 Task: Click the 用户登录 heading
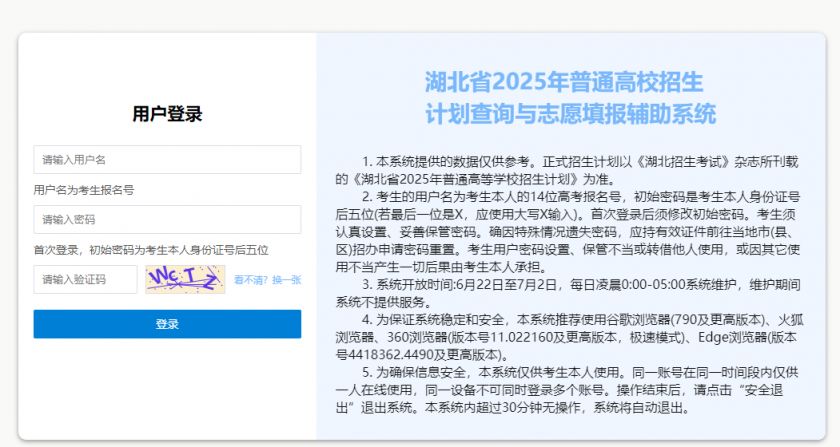tap(167, 114)
